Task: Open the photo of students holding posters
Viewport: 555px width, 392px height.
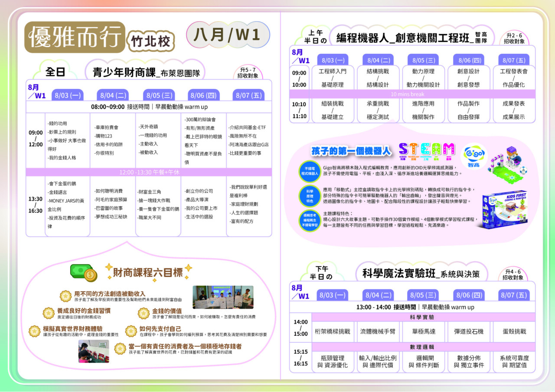Action: click(223, 297)
